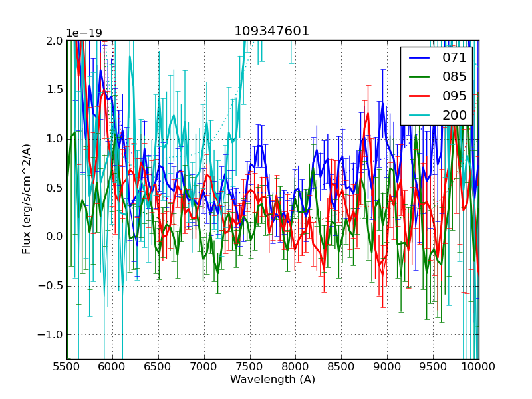532x399 pixels.
Task: Pick the 200 legend entry text
Action: click(x=454, y=115)
